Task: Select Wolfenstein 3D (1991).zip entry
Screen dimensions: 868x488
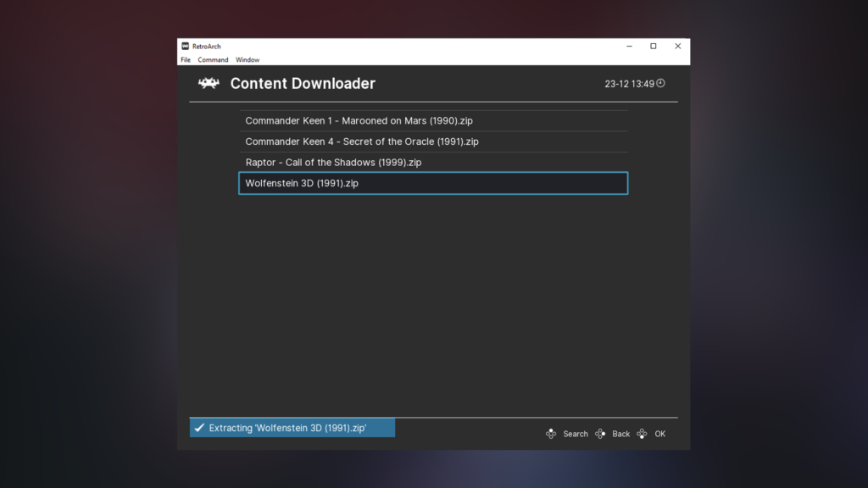Action: pyautogui.click(x=433, y=183)
